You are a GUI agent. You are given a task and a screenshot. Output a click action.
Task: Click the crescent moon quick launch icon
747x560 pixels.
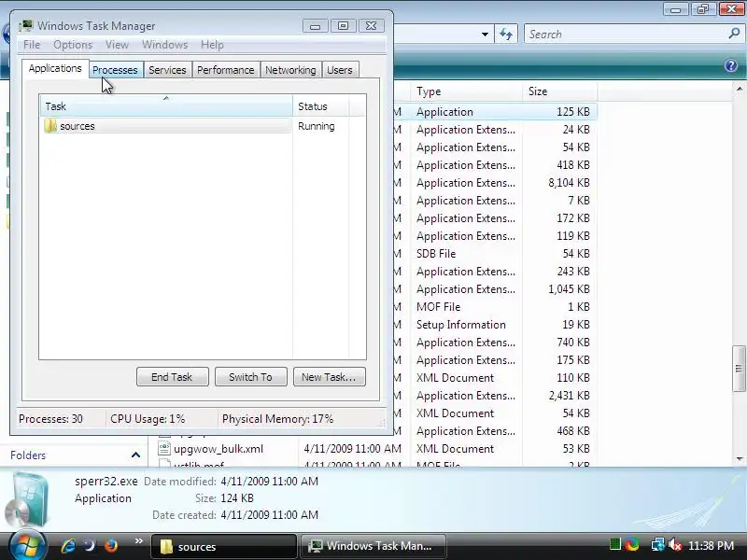pyautogui.click(x=89, y=545)
